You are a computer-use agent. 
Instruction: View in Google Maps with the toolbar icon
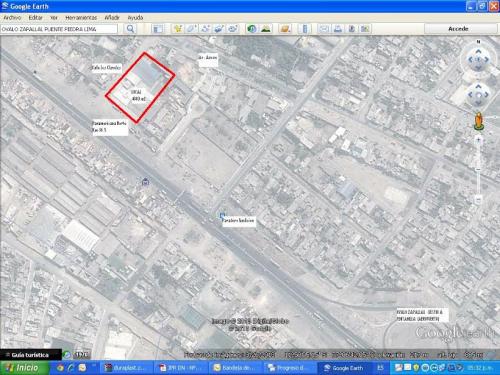pyautogui.click(x=365, y=29)
